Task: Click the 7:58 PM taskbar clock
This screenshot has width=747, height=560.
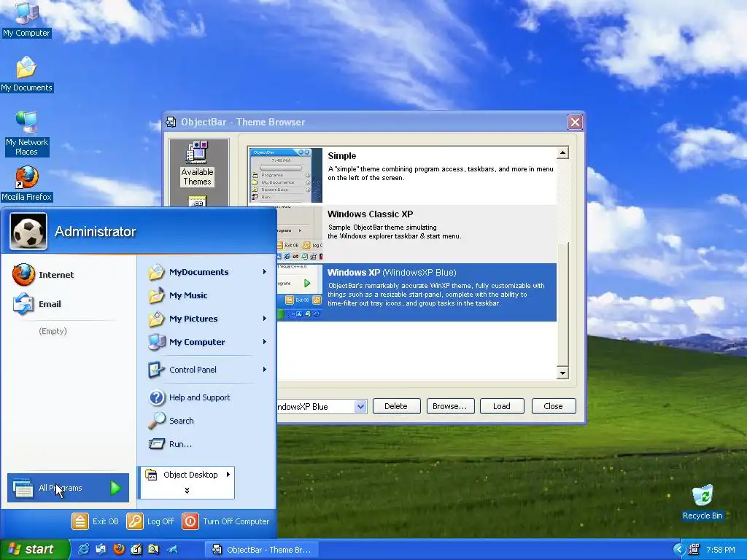Action: click(x=720, y=550)
